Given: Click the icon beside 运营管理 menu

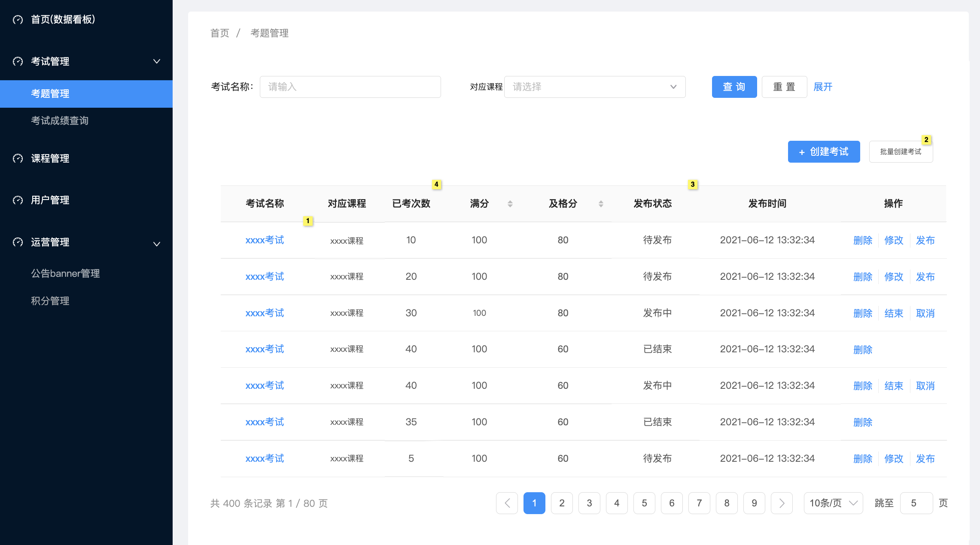Looking at the screenshot, I should (18, 242).
